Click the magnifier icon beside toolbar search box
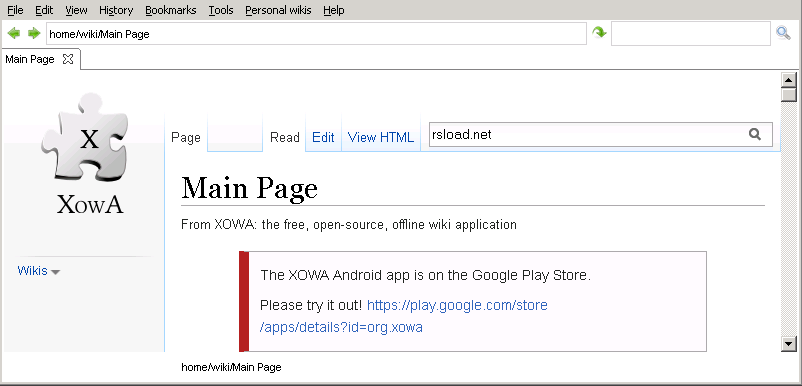The height and width of the screenshot is (386, 802). [x=783, y=33]
